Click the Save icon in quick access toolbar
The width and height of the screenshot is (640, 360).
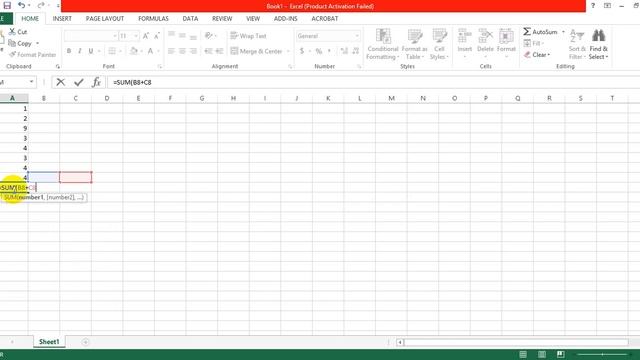[x=7, y=5]
